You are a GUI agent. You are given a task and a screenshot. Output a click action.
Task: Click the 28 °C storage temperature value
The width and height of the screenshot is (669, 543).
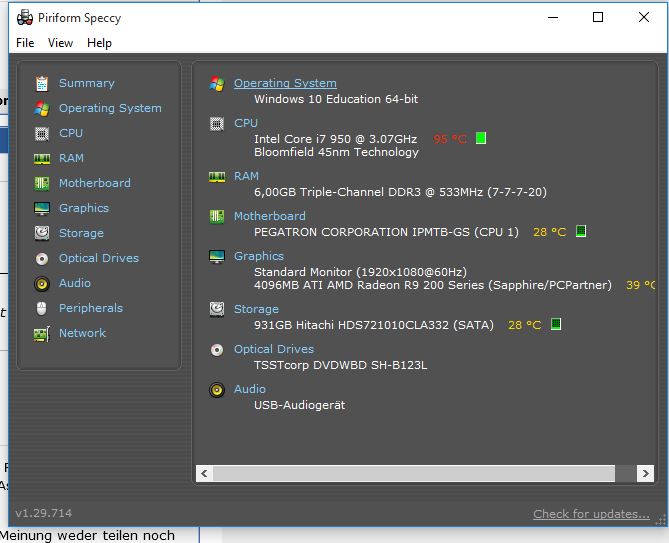pos(524,325)
